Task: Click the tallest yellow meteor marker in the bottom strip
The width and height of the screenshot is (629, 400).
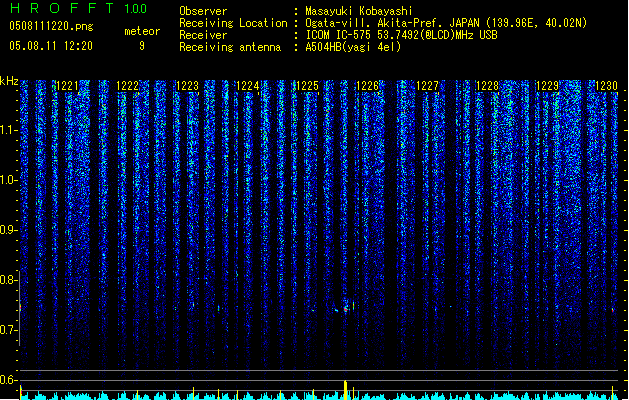Action: (x=345, y=389)
